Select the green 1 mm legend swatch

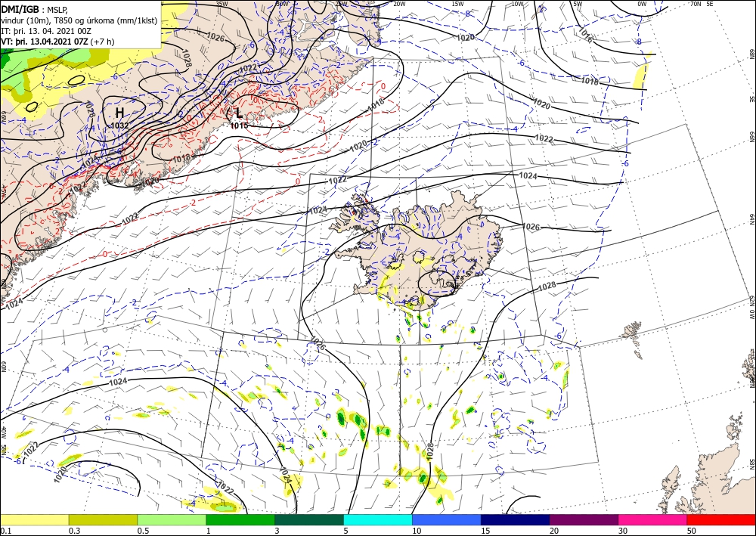[x=240, y=519]
